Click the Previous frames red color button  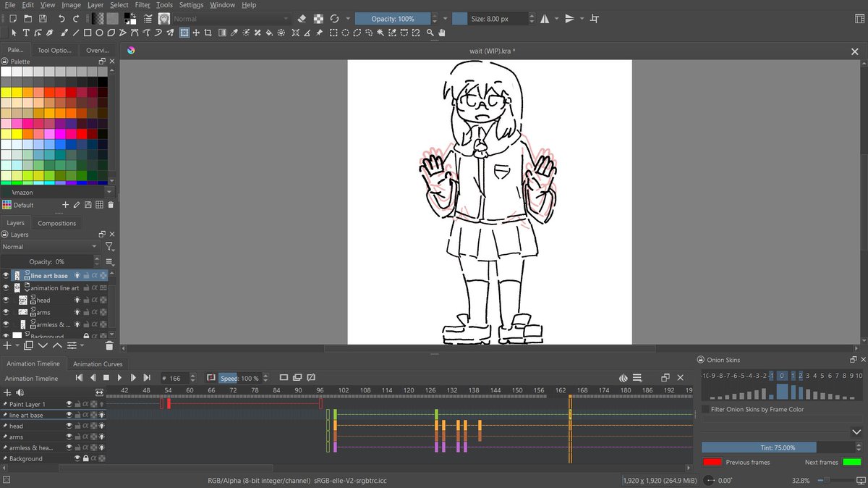(x=712, y=462)
